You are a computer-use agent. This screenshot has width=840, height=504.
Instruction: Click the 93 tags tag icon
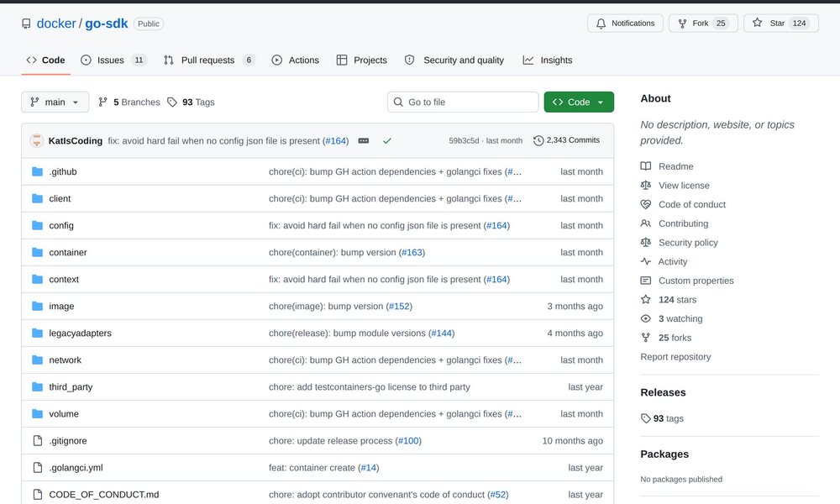(x=645, y=418)
